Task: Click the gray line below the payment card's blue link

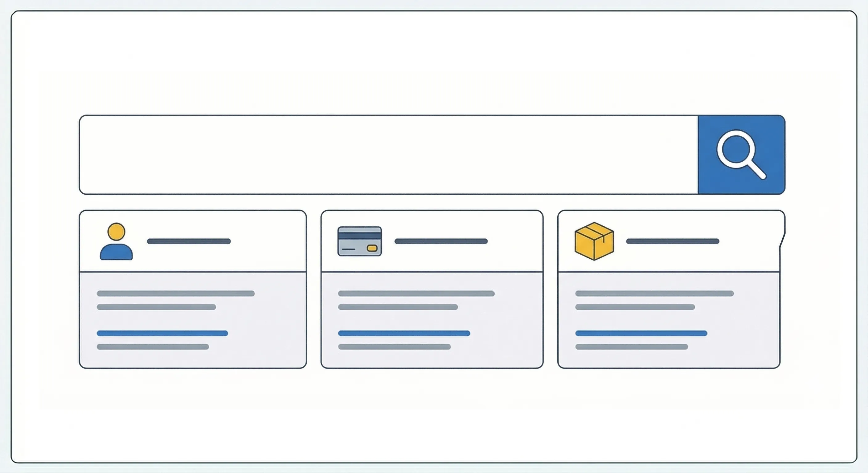Action: [x=394, y=347]
